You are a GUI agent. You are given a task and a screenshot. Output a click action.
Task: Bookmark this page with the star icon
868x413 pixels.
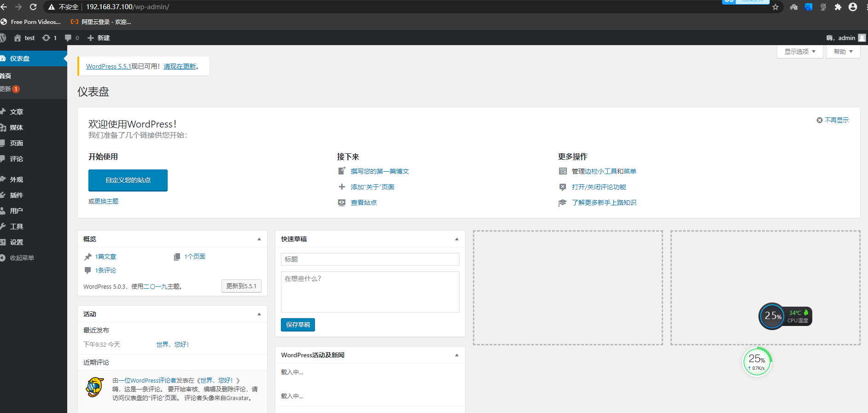point(775,7)
